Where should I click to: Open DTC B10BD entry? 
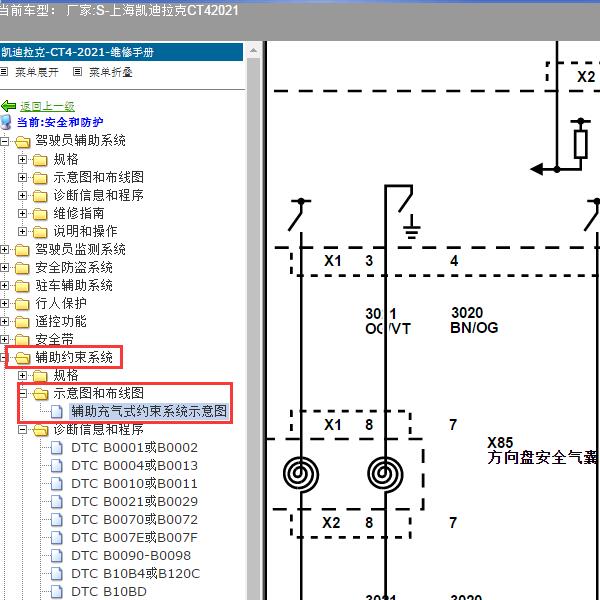click(x=109, y=591)
